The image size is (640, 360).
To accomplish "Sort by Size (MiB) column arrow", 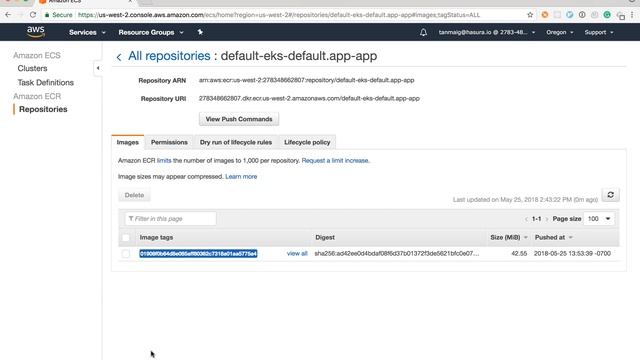I will pyautogui.click(x=526, y=238).
